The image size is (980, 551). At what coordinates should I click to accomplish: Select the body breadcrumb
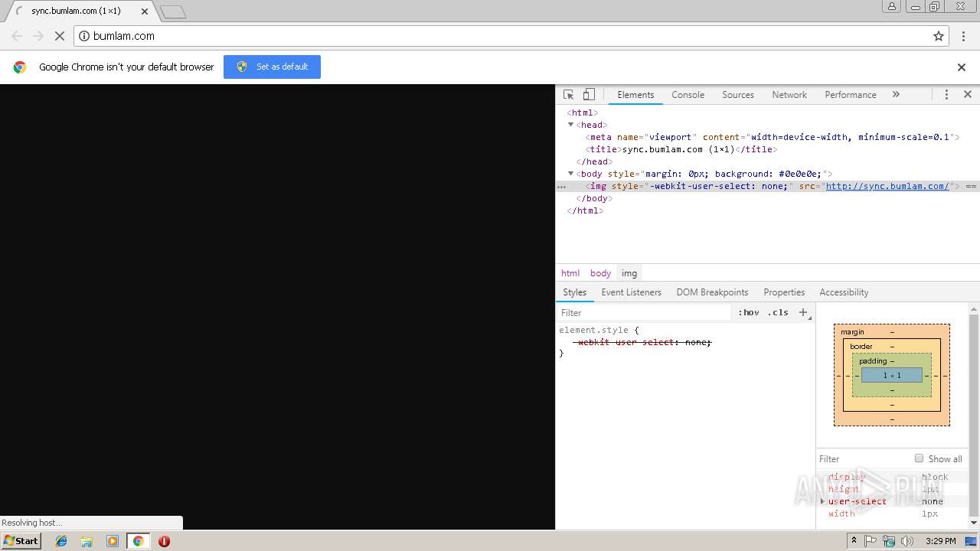[x=600, y=273]
